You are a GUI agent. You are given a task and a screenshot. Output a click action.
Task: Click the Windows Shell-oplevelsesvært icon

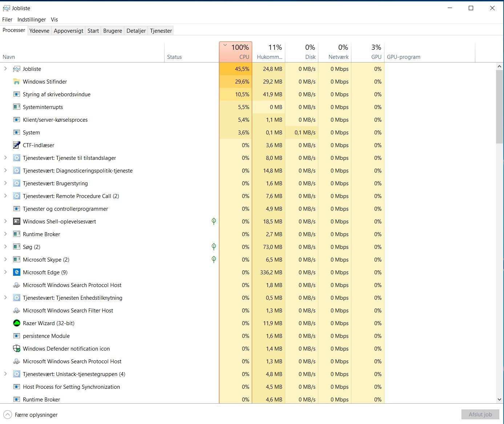pos(16,222)
